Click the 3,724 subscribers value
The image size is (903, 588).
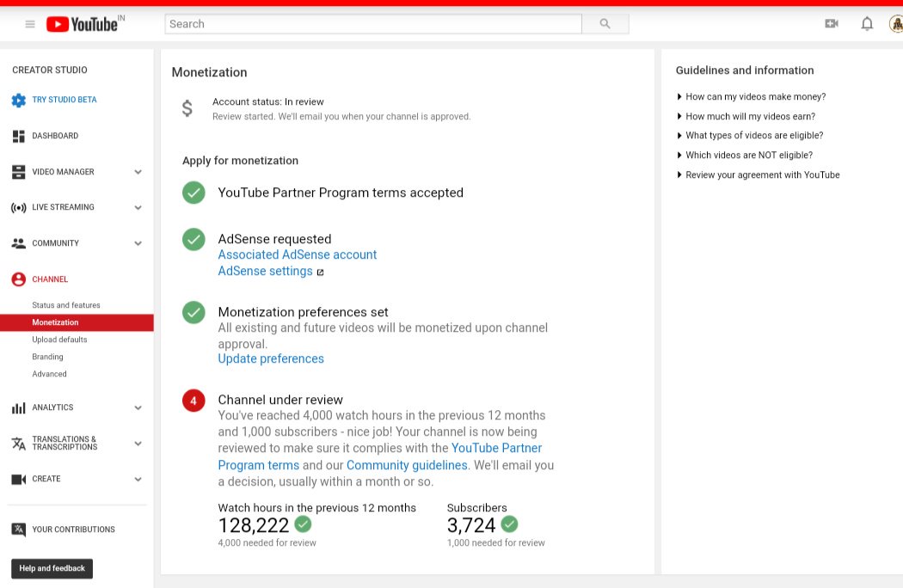coord(471,525)
